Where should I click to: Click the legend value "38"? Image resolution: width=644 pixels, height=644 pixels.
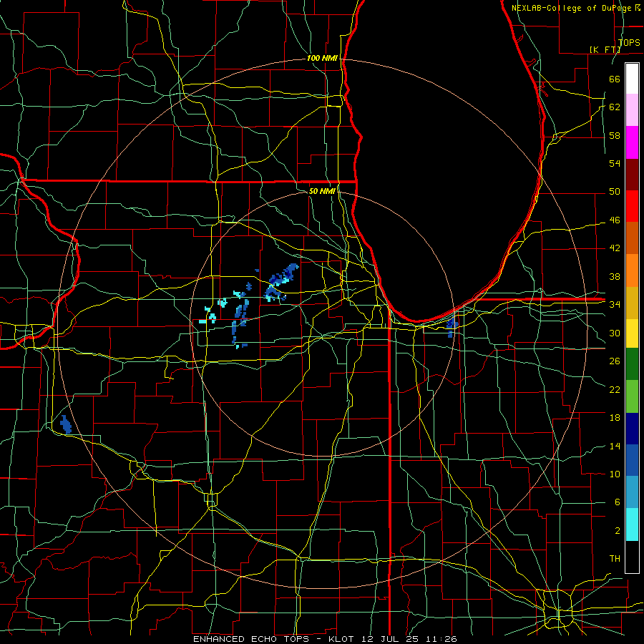[x=615, y=276]
